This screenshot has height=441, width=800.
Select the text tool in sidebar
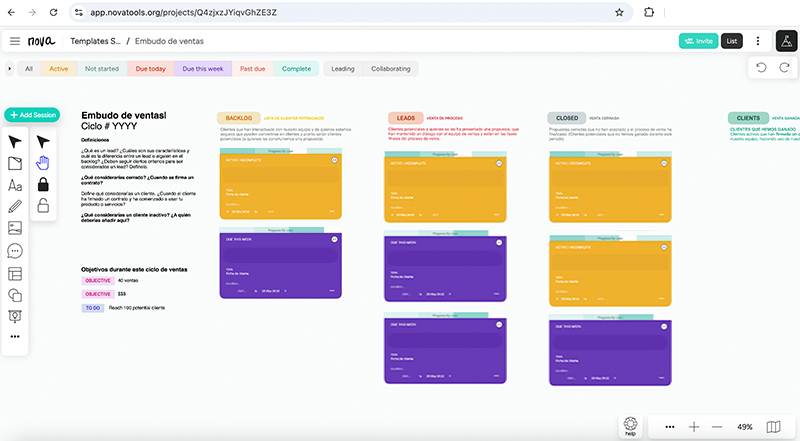click(x=15, y=185)
